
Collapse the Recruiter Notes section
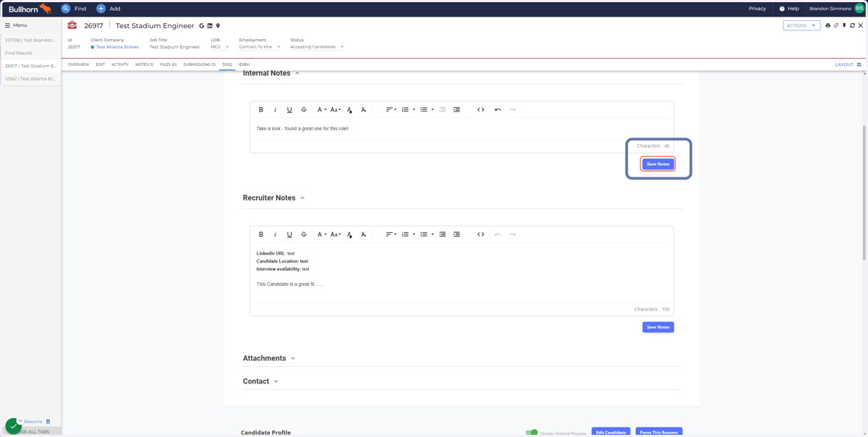(302, 198)
